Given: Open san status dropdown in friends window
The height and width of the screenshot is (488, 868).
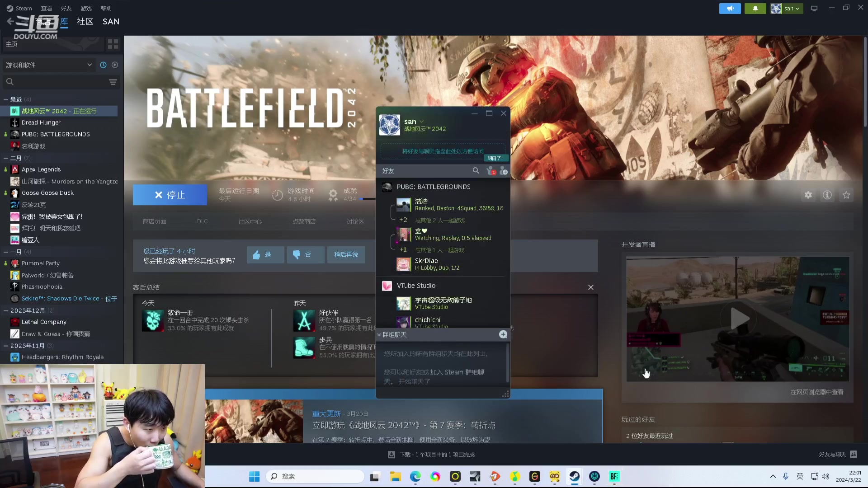Looking at the screenshot, I should pos(421,122).
